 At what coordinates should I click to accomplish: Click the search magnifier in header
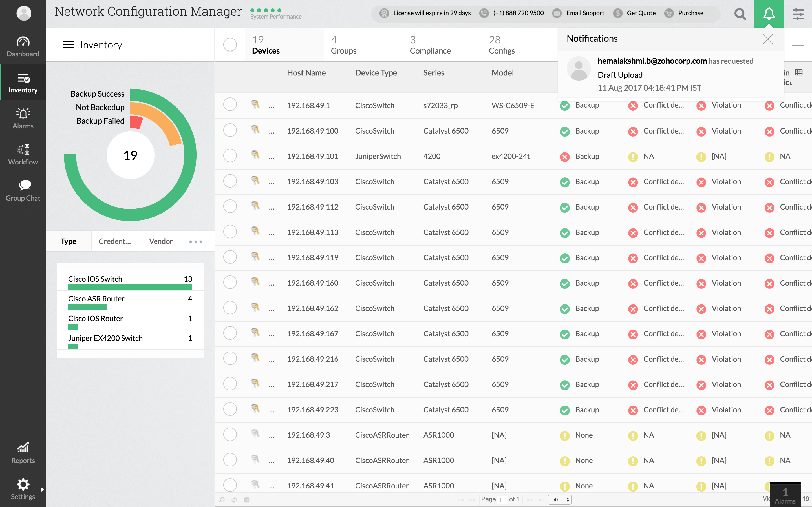click(740, 14)
